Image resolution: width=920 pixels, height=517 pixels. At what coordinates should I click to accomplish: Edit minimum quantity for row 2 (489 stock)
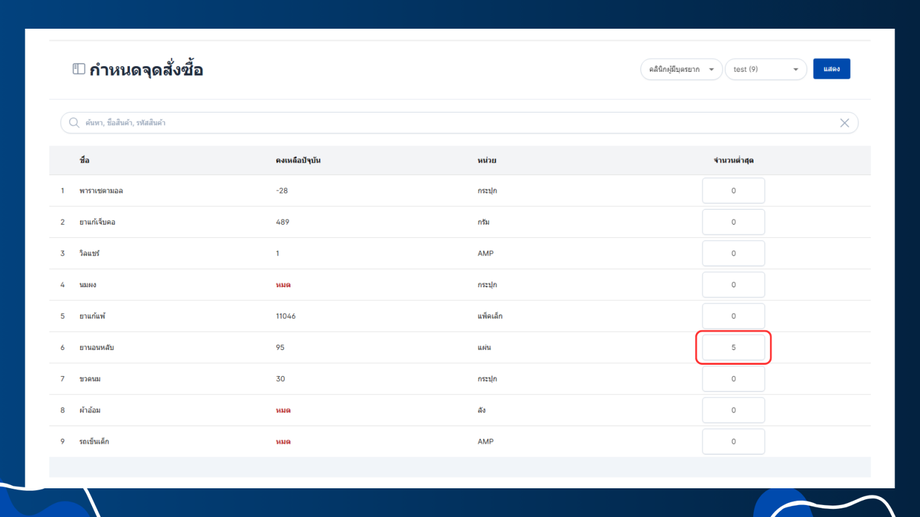click(733, 222)
